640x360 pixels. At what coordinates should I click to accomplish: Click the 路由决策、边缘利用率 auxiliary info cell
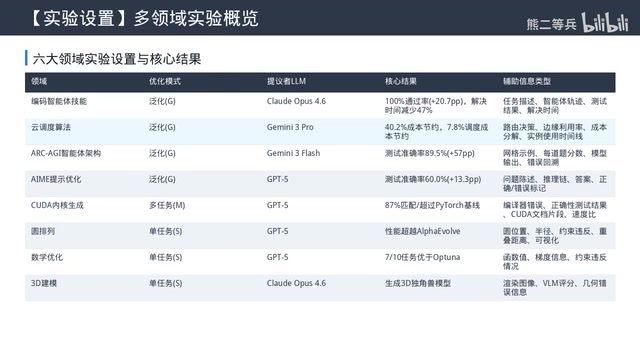click(555, 132)
